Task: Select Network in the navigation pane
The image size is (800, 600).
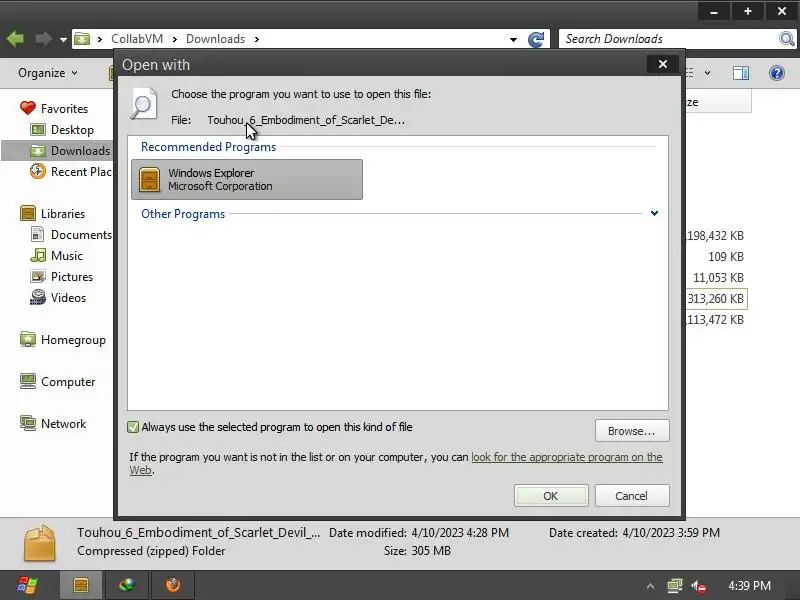Action: 63,423
